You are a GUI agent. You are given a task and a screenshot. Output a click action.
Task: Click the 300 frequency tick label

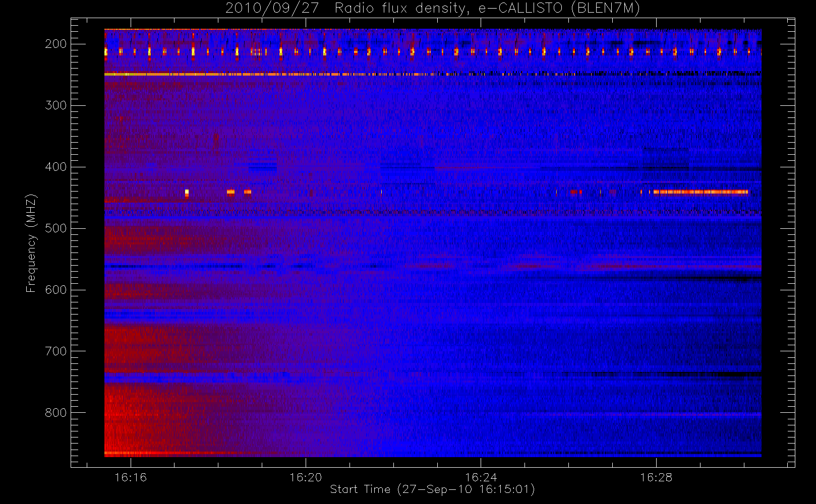point(56,105)
